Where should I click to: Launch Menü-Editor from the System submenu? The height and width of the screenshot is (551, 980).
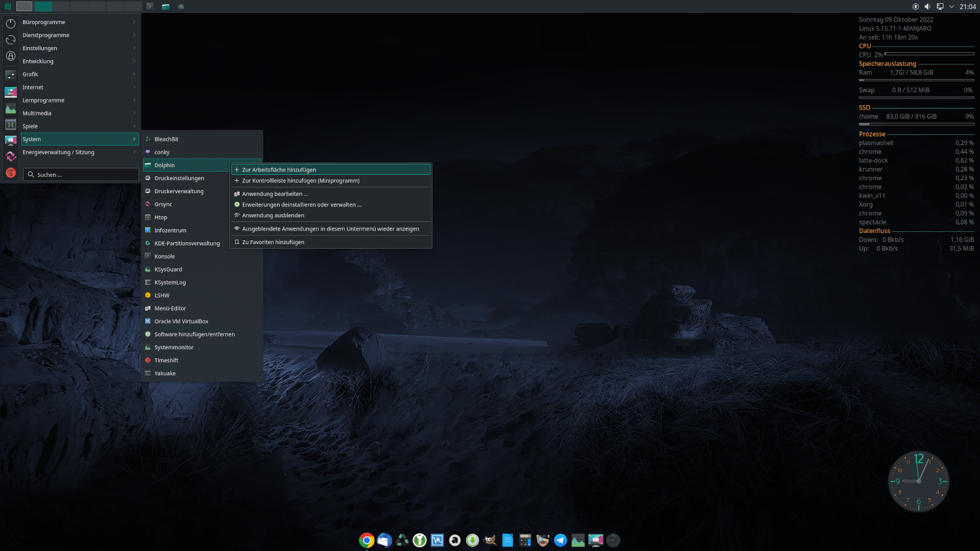coord(203,308)
